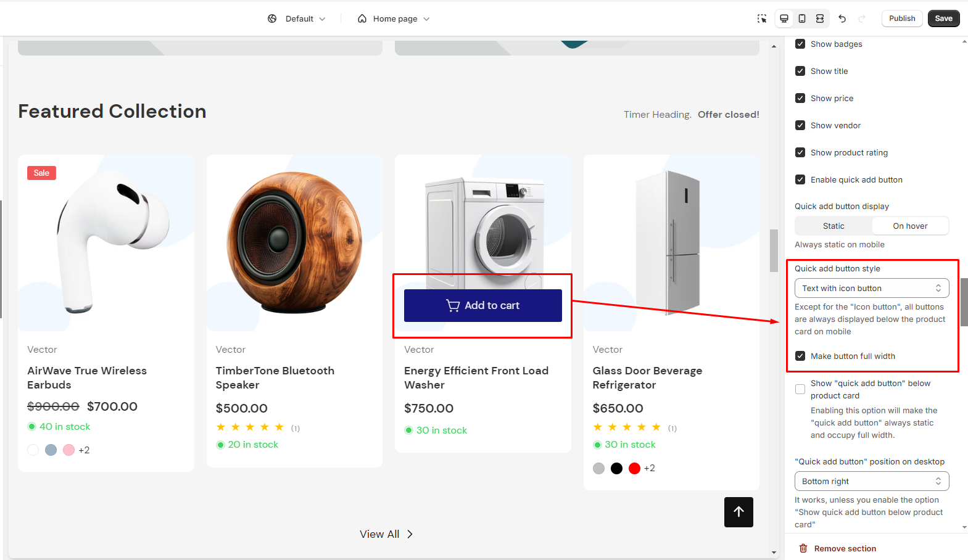Disable Make button full width
The width and height of the screenshot is (968, 560).
coord(800,356)
